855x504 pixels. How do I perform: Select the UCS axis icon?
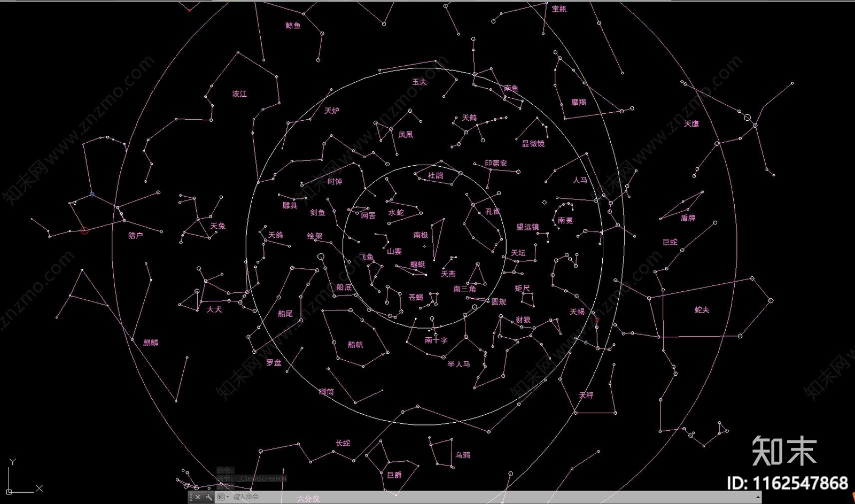point(24,476)
